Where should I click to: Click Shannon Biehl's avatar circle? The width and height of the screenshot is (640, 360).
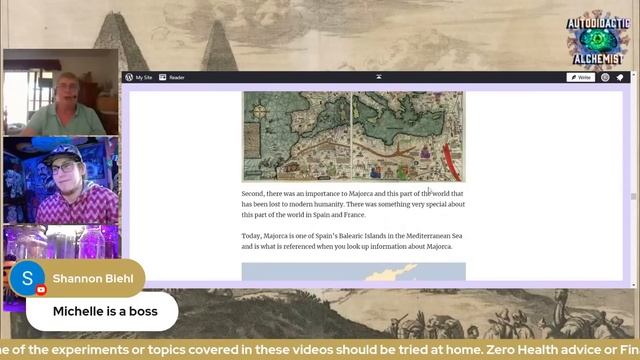pos(27,278)
